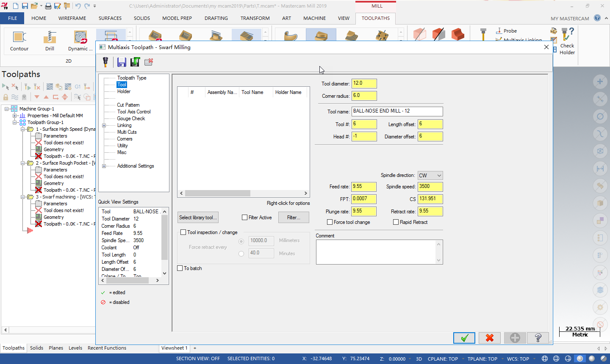610x364 pixels.
Task: Select Tool Axis Control in the tree
Action: pyautogui.click(x=134, y=112)
